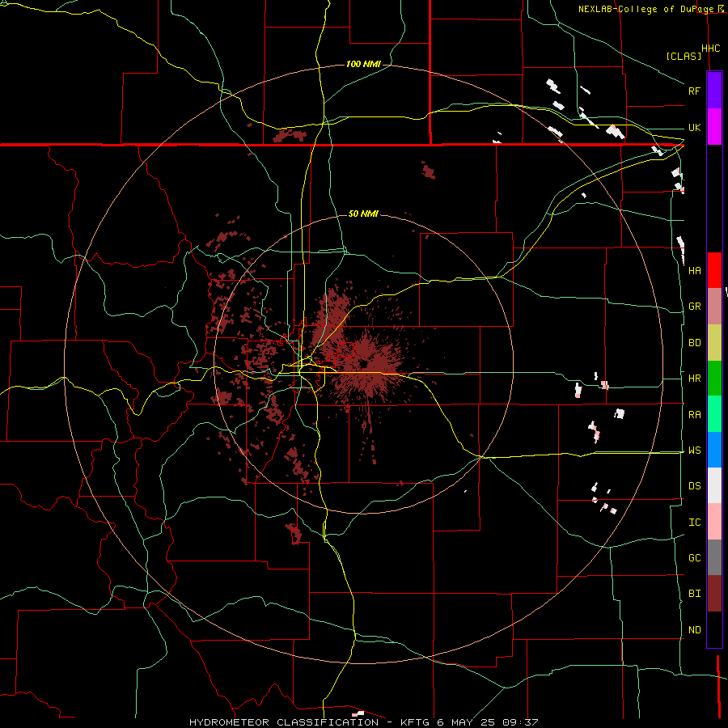Click the 50 NMI range ring label
The width and height of the screenshot is (728, 728).
pyautogui.click(x=363, y=214)
